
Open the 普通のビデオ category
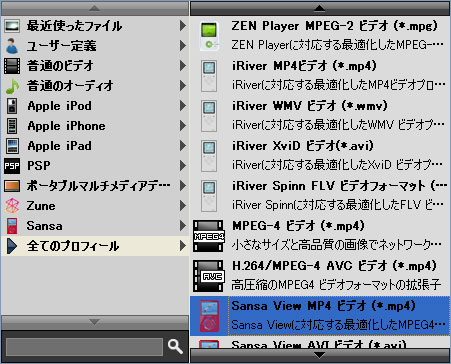(95, 66)
